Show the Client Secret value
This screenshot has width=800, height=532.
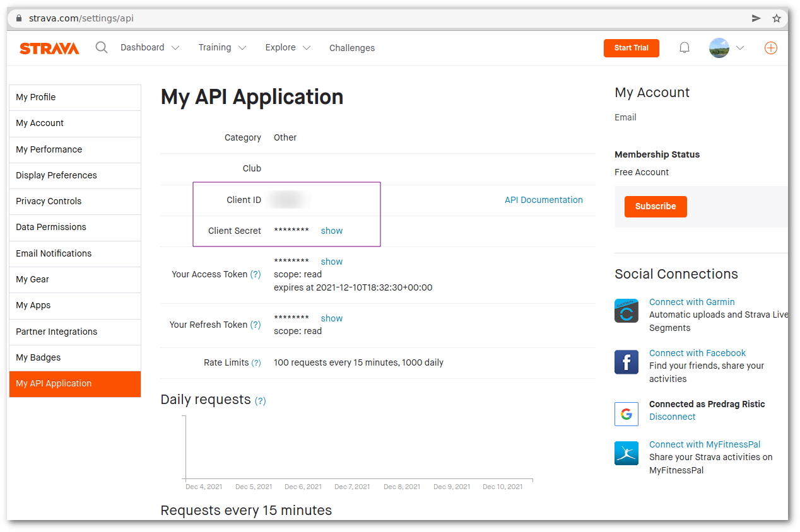[332, 231]
